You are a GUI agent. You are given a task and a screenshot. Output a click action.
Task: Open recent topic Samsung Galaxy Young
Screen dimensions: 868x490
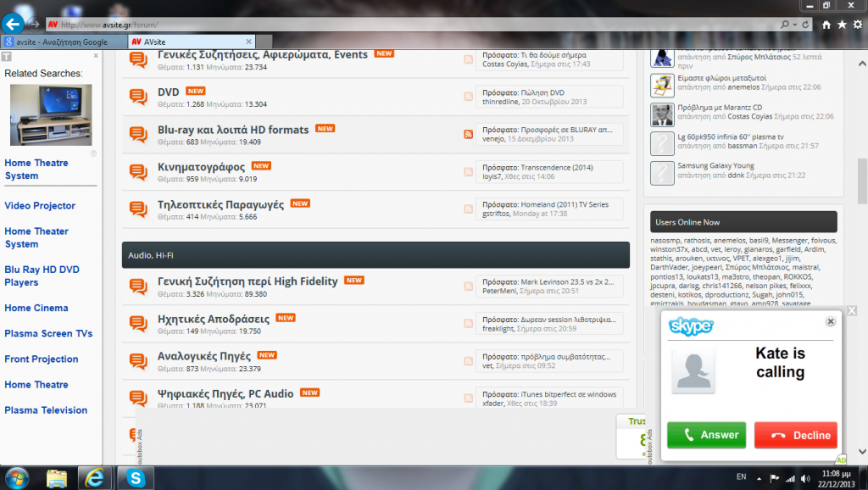click(715, 165)
